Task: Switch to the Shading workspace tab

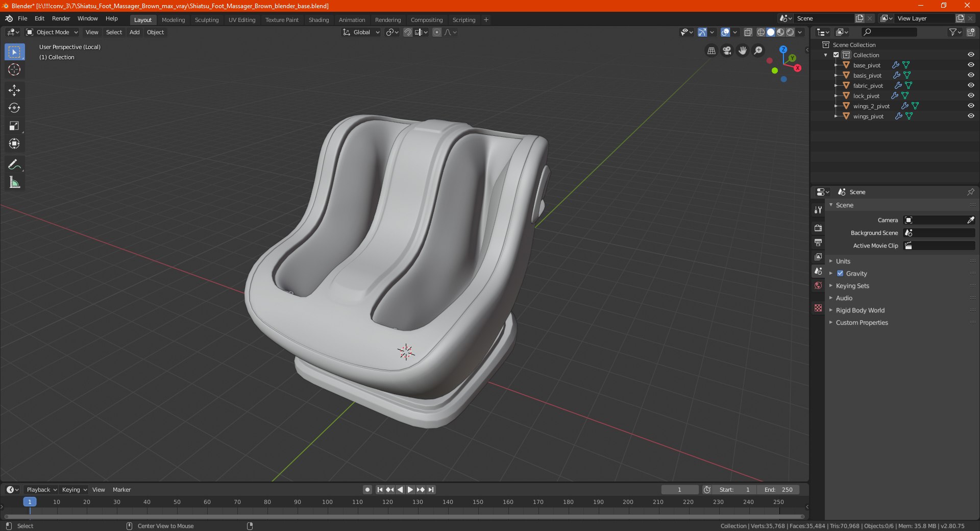Action: 318,20
